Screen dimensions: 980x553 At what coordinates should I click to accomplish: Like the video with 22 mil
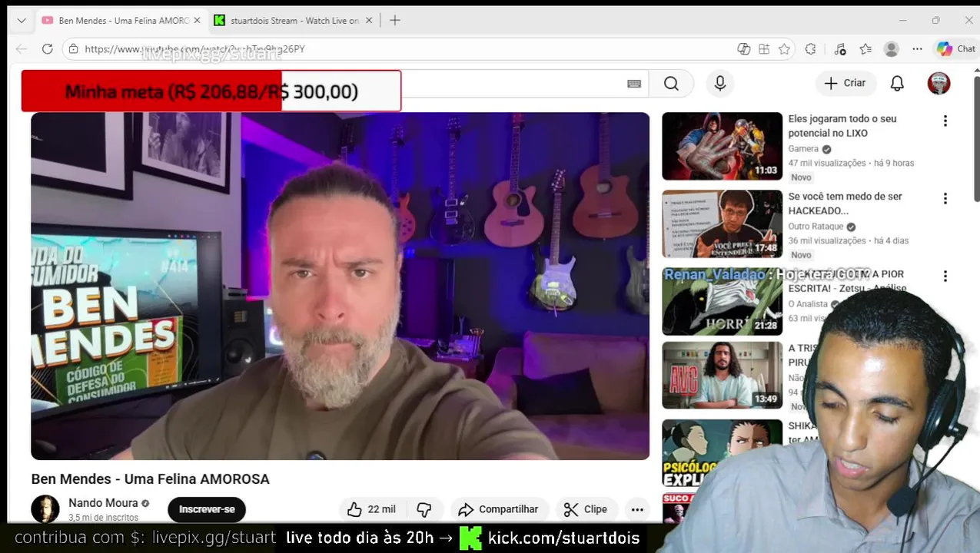click(x=372, y=509)
